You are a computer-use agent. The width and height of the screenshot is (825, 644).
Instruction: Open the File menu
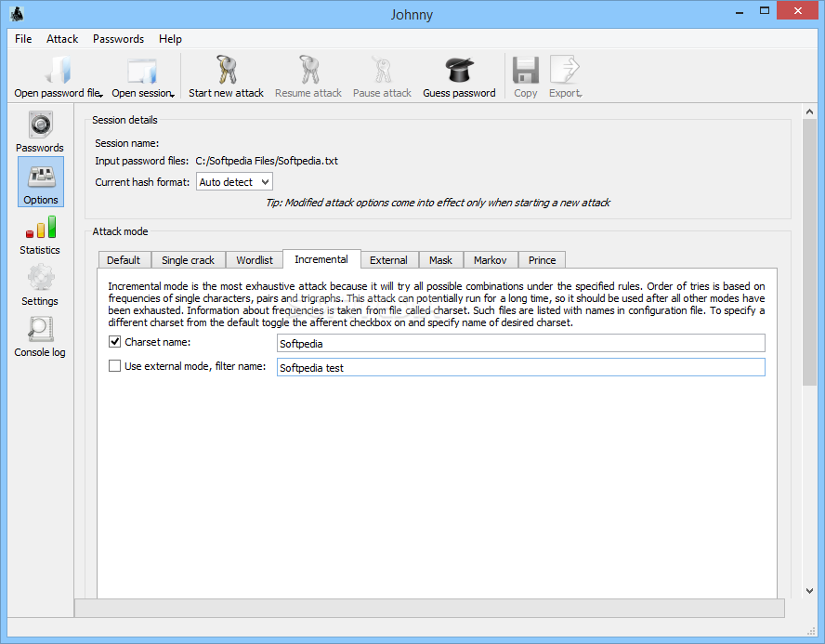(23, 39)
